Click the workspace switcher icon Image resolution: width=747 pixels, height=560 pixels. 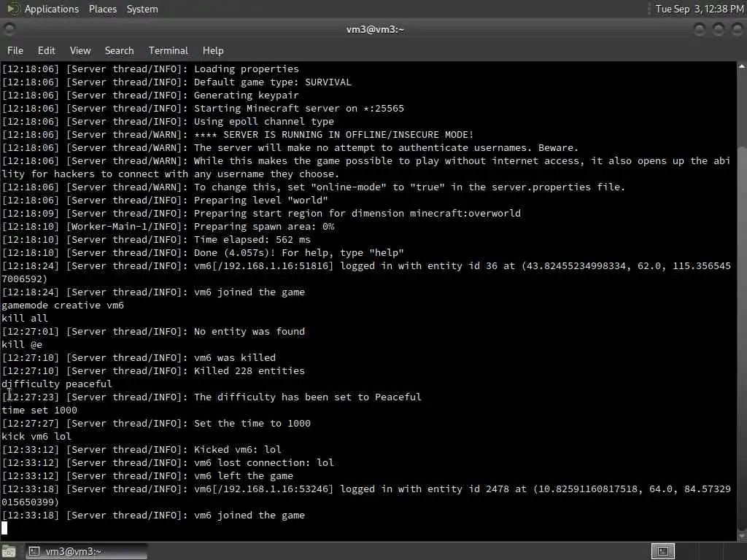click(662, 551)
